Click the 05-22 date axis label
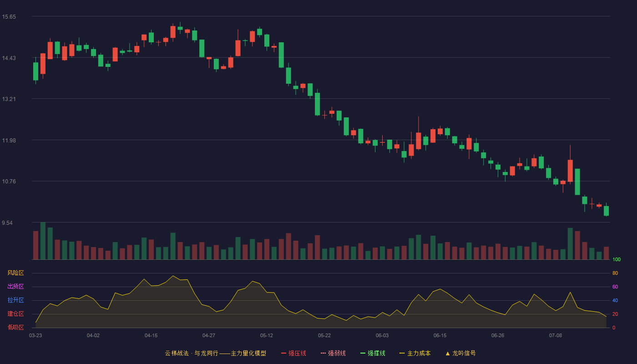The height and width of the screenshot is (364, 637). tap(324, 335)
